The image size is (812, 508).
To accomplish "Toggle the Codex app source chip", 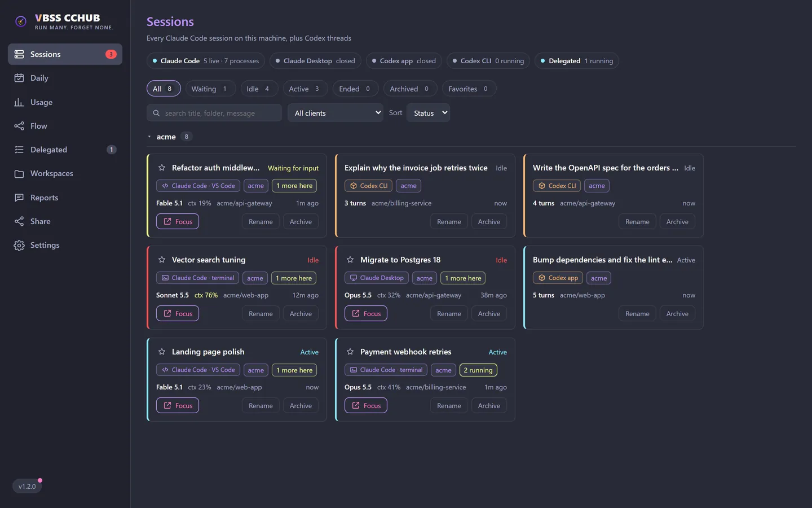I will pyautogui.click(x=404, y=61).
